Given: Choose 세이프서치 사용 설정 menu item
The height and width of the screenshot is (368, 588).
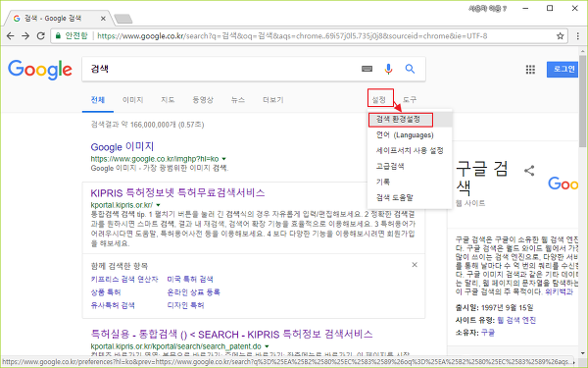Looking at the screenshot, I should 410,150.
